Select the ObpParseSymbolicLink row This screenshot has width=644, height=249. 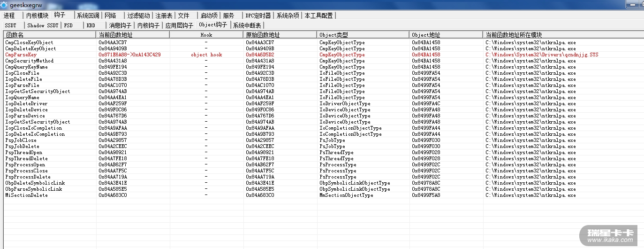34,189
